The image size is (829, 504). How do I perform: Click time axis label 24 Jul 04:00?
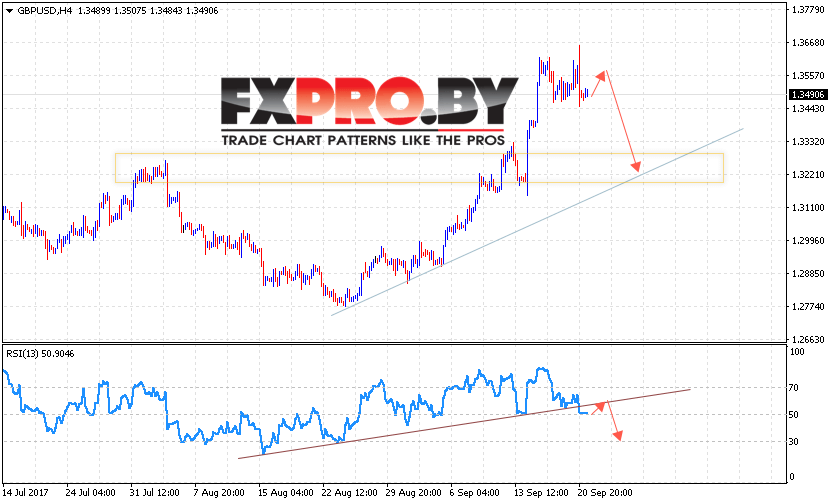click(x=90, y=493)
